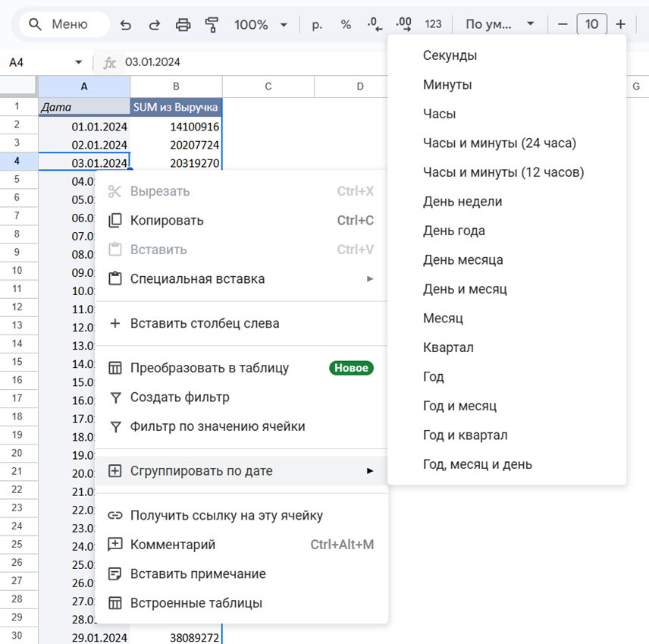Click the redo arrow in toolbar

[x=155, y=25]
